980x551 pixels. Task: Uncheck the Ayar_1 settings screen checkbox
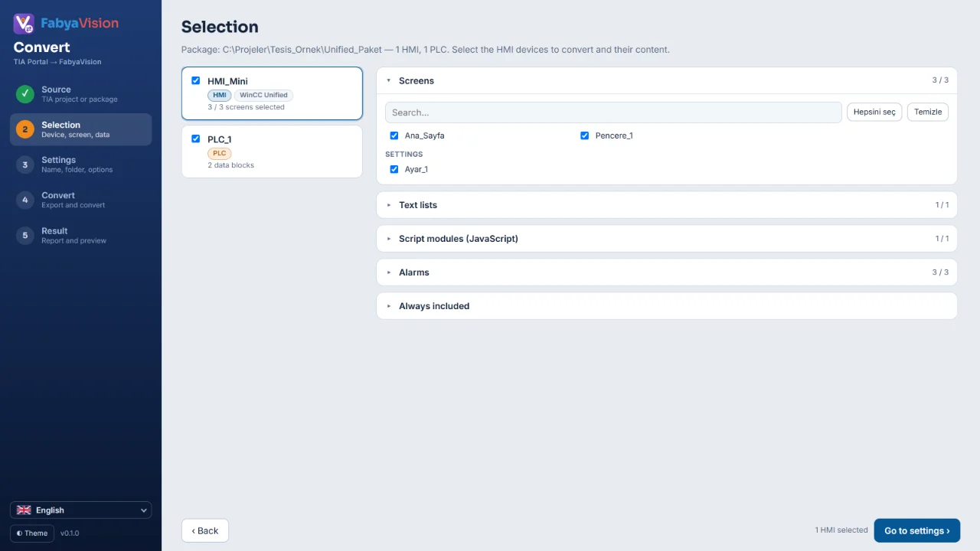pos(394,169)
